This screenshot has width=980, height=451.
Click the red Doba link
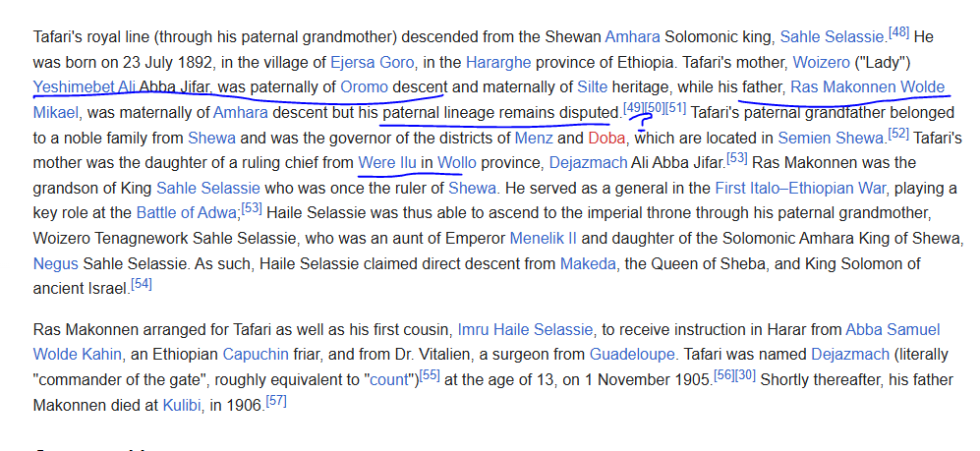pyautogui.click(x=606, y=138)
